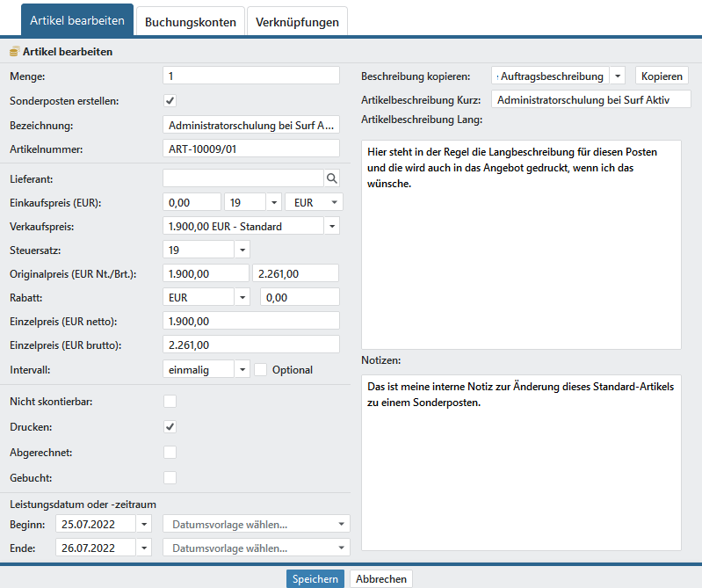Viewport: 702px width, 588px height.
Task: Open the Einkaufspreis currency EUR dropdown
Action: coord(314,202)
